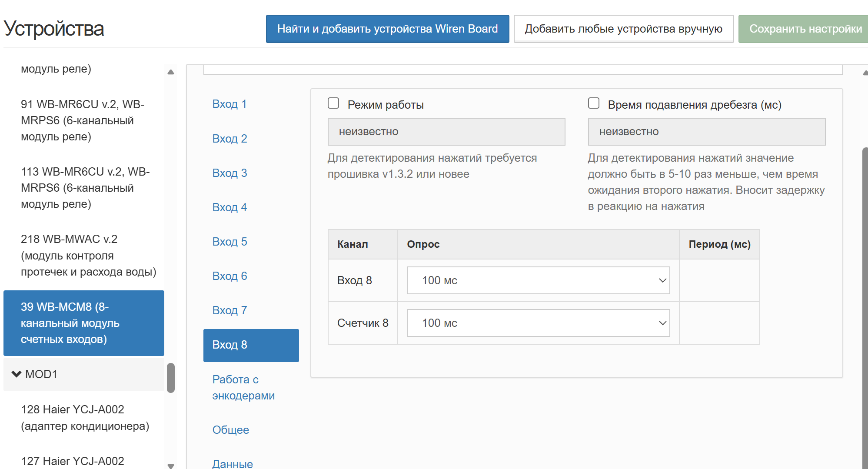Switch to the Вход 1 tab
Screen dimensions: 868x469
(x=229, y=104)
